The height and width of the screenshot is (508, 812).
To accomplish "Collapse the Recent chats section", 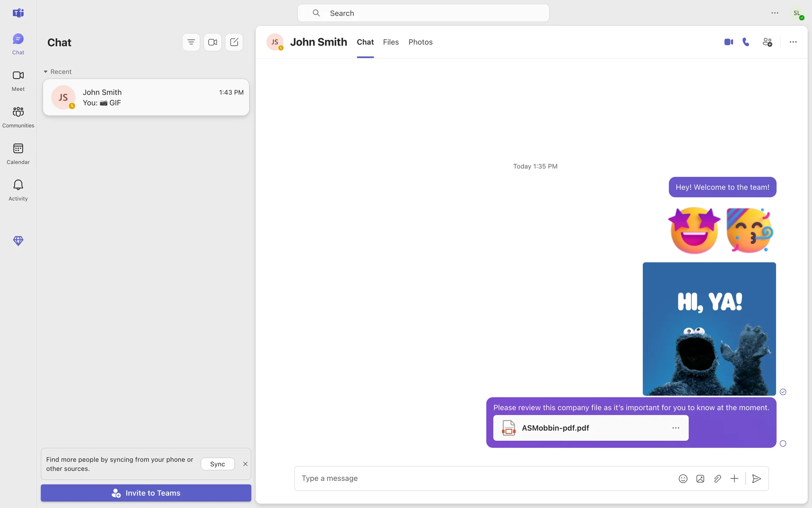I will (46, 72).
